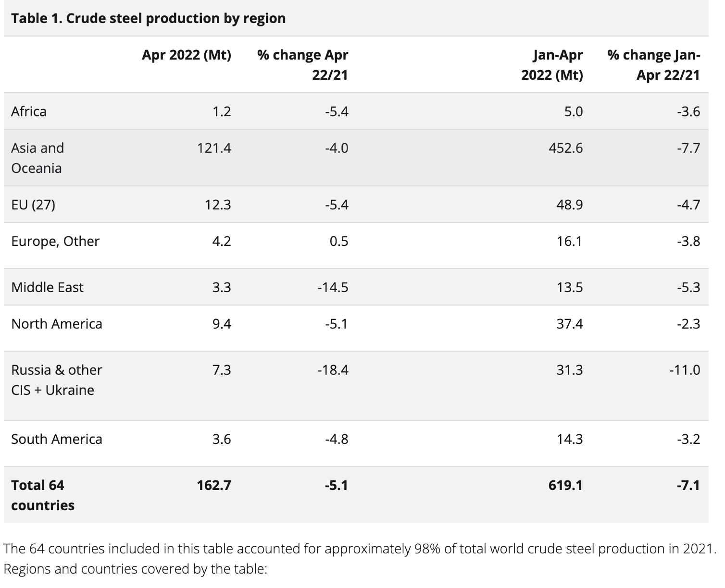Click the -11.0 value in Russia row
This screenshot has width=725, height=588.
click(685, 370)
